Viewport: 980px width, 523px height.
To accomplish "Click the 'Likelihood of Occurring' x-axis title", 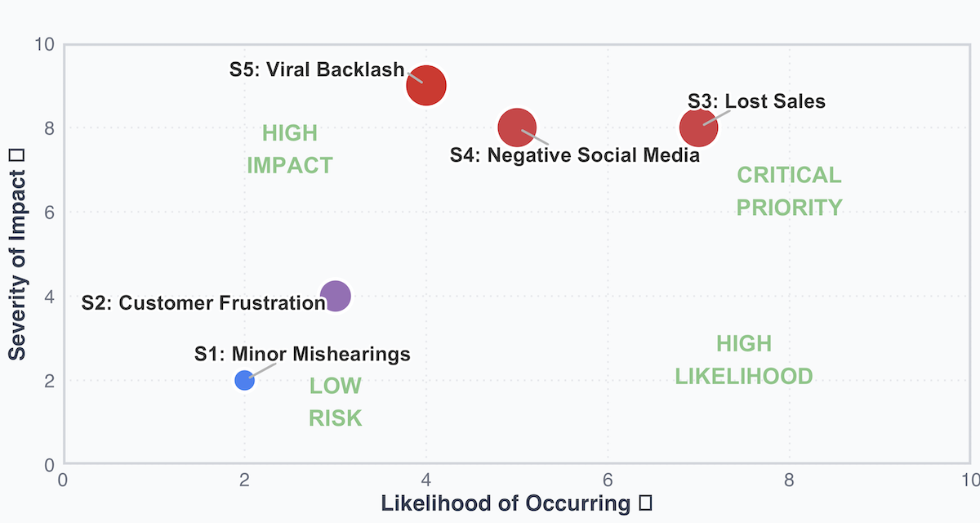I will point(506,503).
